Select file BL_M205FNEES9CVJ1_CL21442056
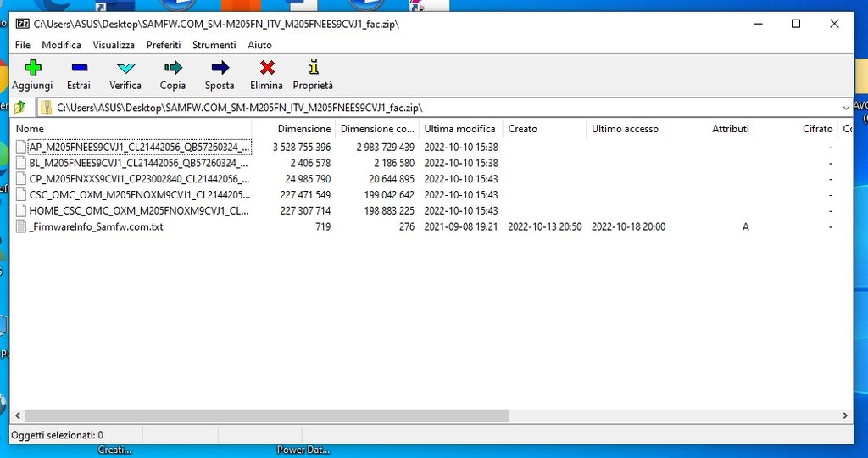868x458 pixels. [x=138, y=163]
